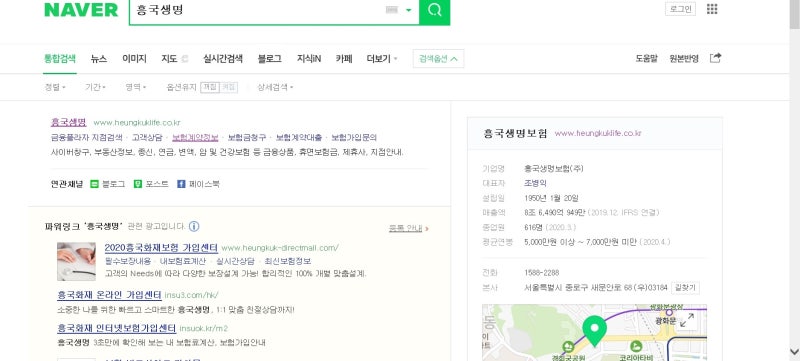Image resolution: width=800 pixels, height=361 pixels.
Task: Expand the map with the enlarge arrows icon
Action: (x=687, y=320)
